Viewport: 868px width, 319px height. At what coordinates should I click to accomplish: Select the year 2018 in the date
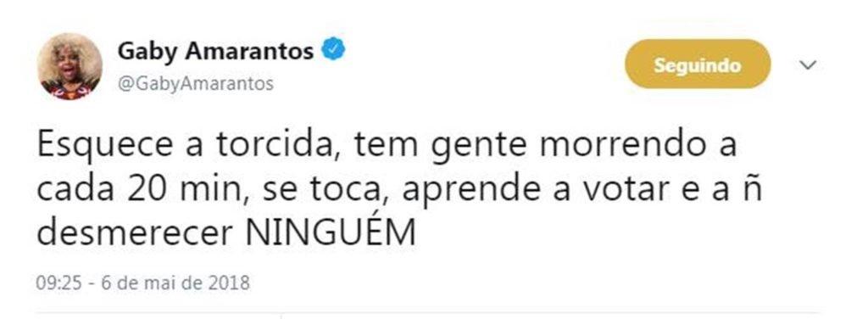click(229, 283)
